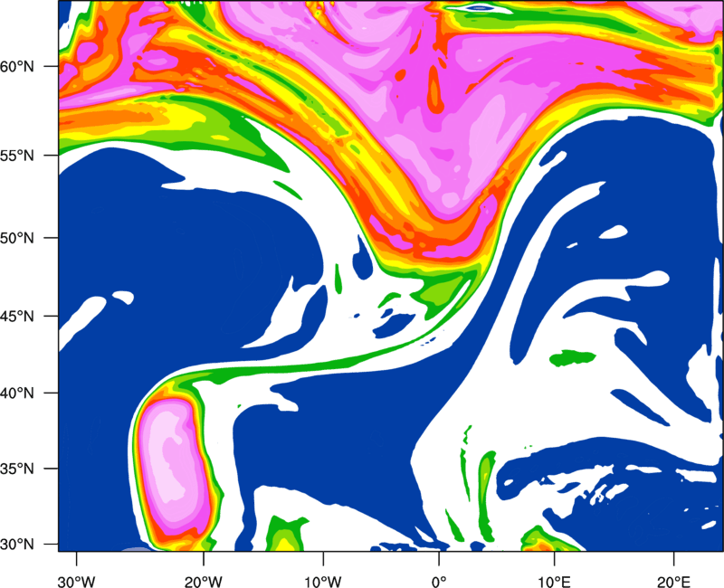Image resolution: width=724 pixels, height=588 pixels.
Task: Click the 45°N latitude label
Action: pos(17,317)
